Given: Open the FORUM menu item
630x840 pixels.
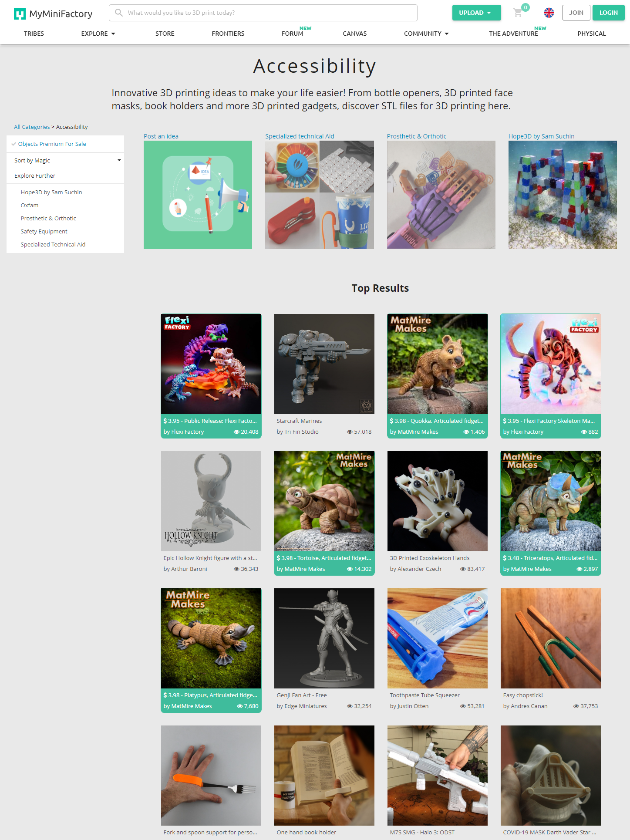Looking at the screenshot, I should [x=293, y=34].
